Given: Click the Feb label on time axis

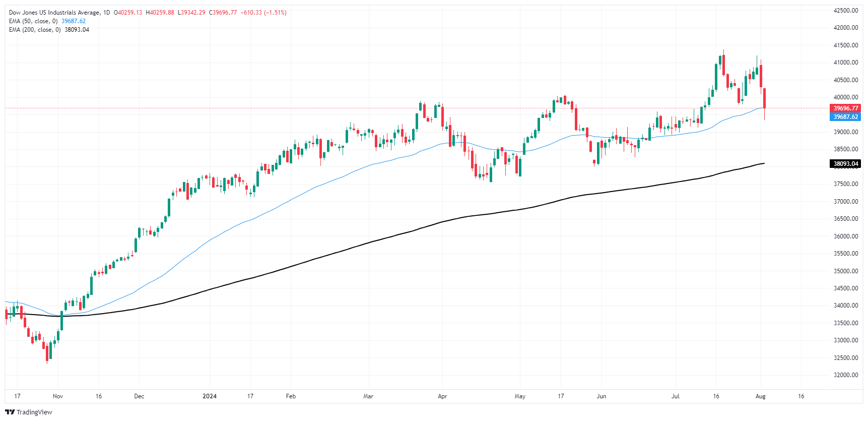Looking at the screenshot, I should [291, 396].
